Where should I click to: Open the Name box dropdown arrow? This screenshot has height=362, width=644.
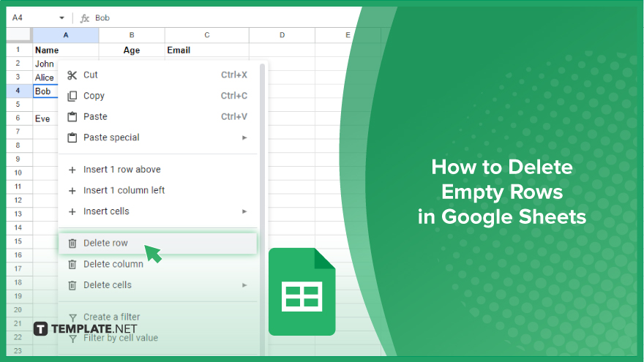61,18
